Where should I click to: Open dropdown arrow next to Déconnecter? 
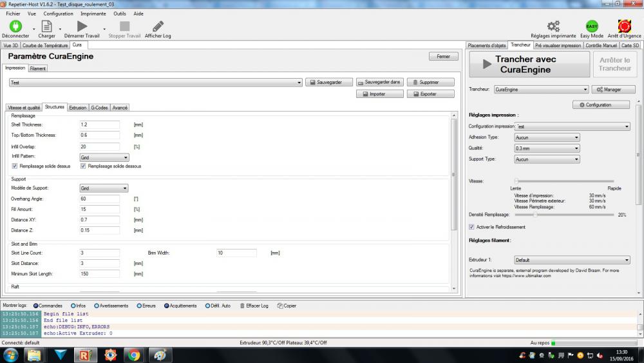33,29
